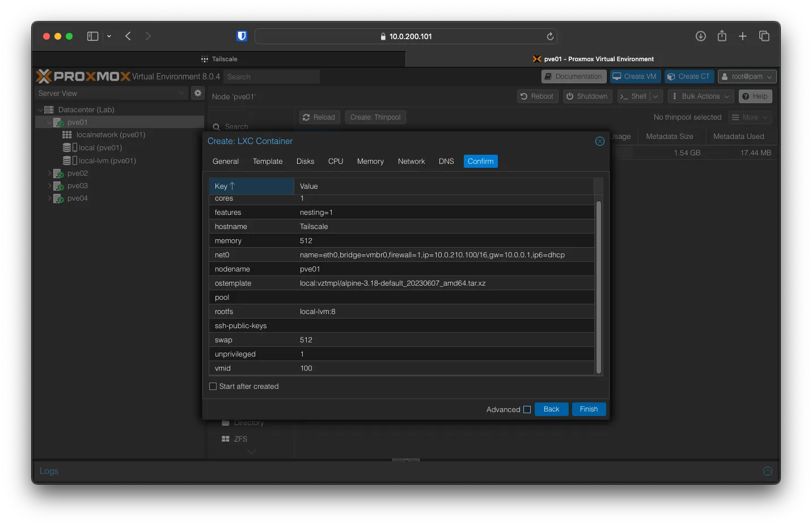Click the Safari share icon

tap(722, 36)
